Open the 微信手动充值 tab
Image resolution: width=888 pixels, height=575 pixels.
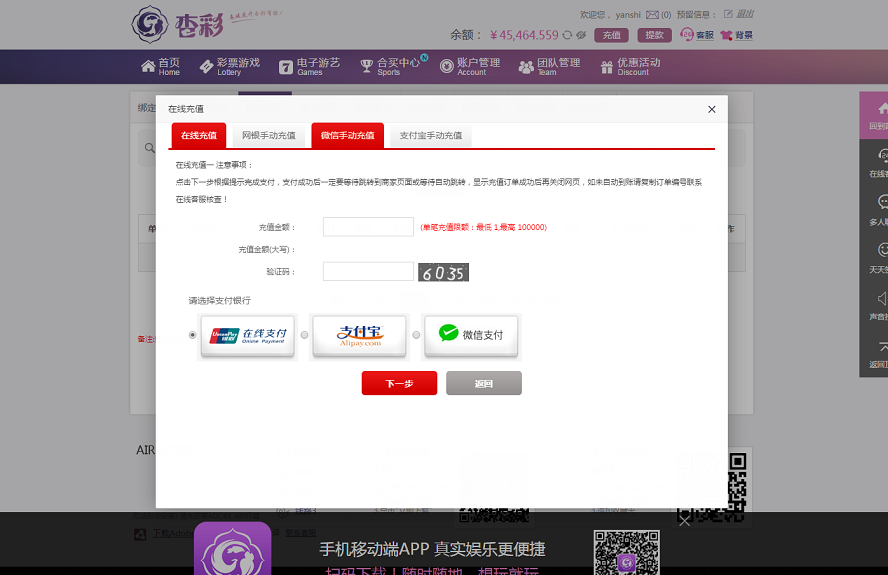(347, 135)
